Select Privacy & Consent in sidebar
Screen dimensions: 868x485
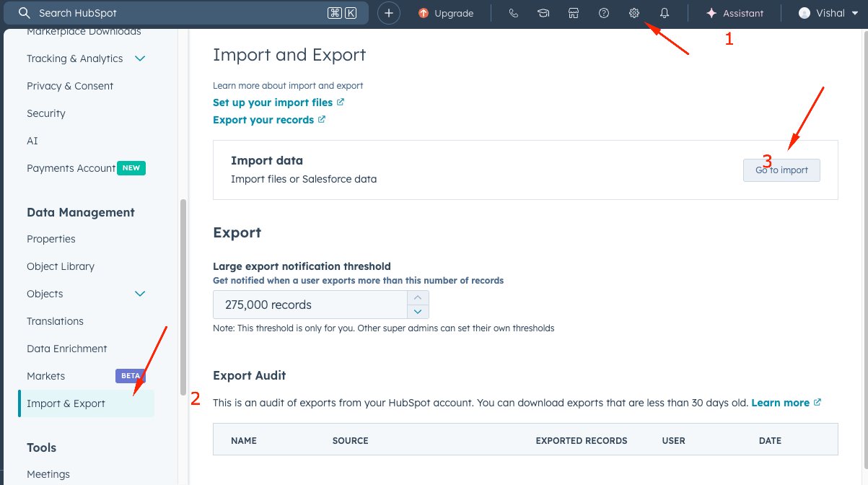69,86
